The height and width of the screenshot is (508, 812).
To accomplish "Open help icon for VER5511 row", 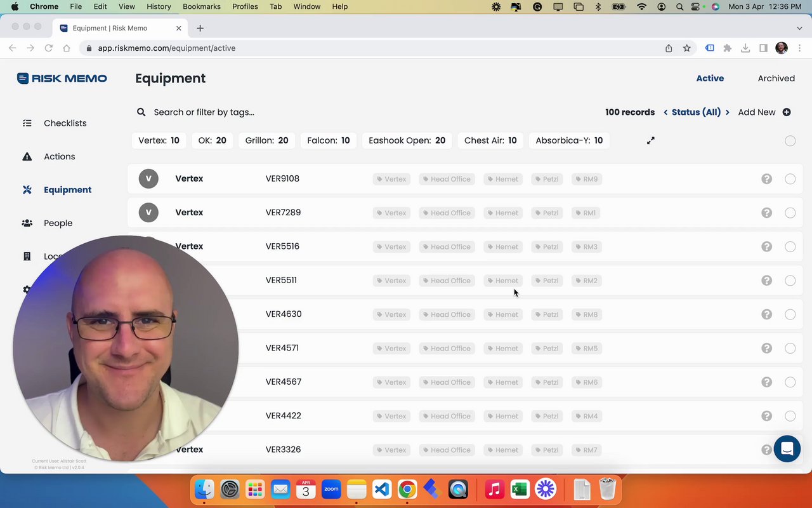I will [x=767, y=280].
